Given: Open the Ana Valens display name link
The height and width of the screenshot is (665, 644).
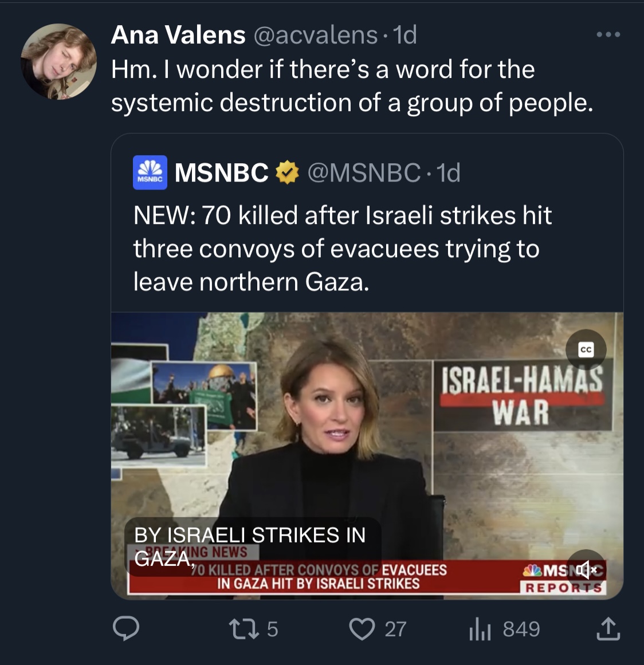Looking at the screenshot, I should click(178, 35).
